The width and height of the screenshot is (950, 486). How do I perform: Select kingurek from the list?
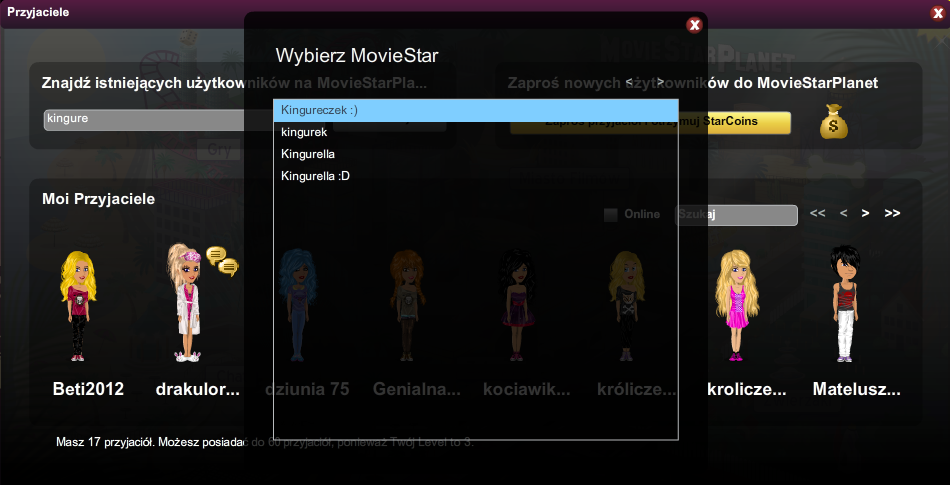point(476,132)
